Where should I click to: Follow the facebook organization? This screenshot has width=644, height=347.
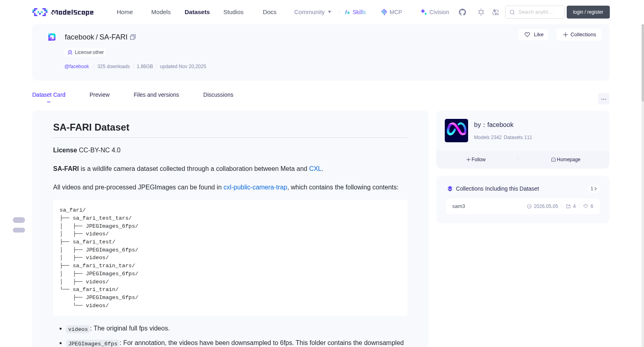pyautogui.click(x=476, y=160)
